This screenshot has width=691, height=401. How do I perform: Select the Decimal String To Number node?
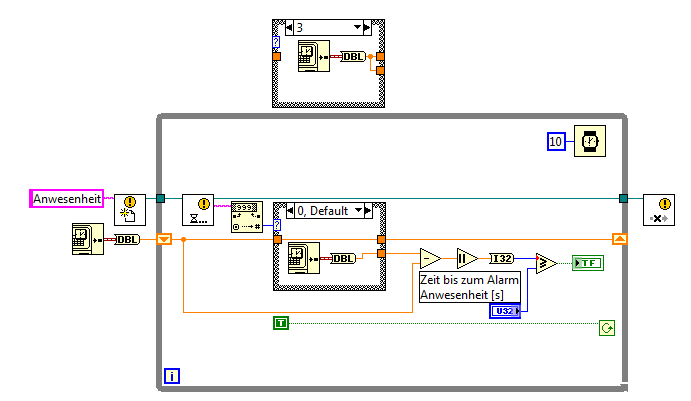(x=247, y=217)
